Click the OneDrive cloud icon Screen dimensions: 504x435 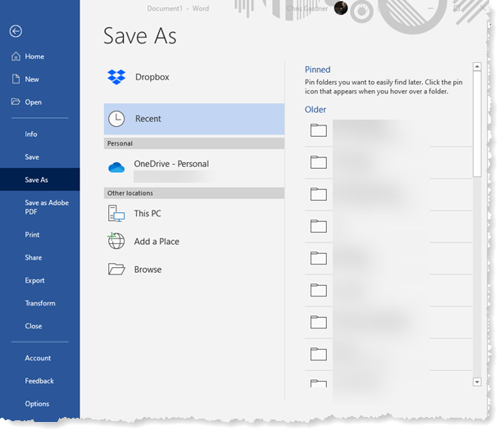coord(116,167)
